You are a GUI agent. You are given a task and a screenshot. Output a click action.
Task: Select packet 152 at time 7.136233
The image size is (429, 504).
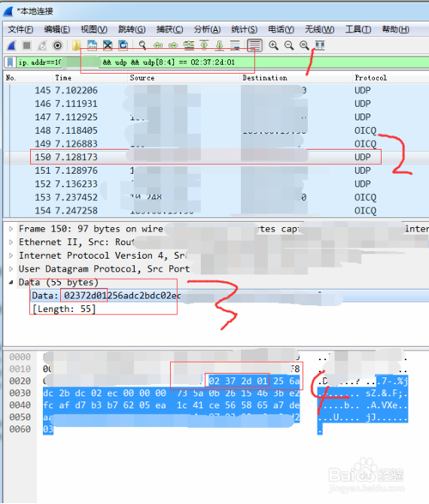click(x=215, y=183)
